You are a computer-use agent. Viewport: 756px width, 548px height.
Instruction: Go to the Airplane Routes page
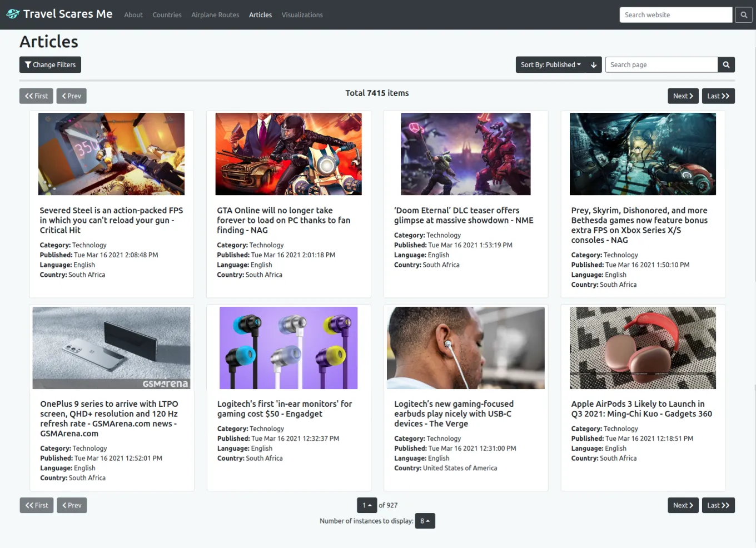[x=215, y=15]
